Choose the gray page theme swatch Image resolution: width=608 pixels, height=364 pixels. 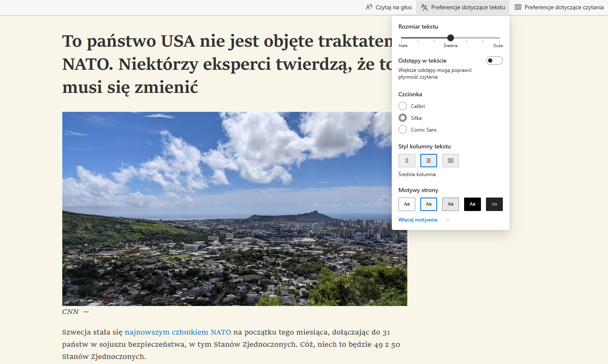point(451,204)
